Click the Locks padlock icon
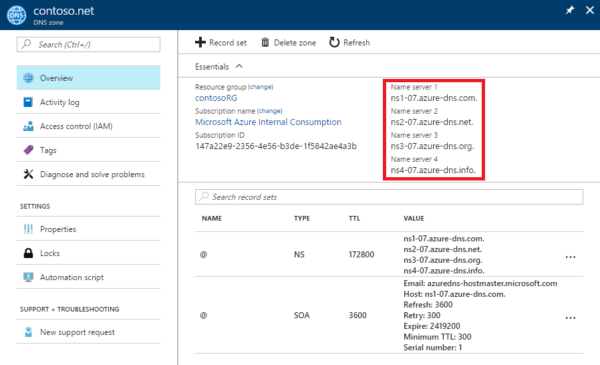The height and width of the screenshot is (365, 600). pyautogui.click(x=28, y=253)
